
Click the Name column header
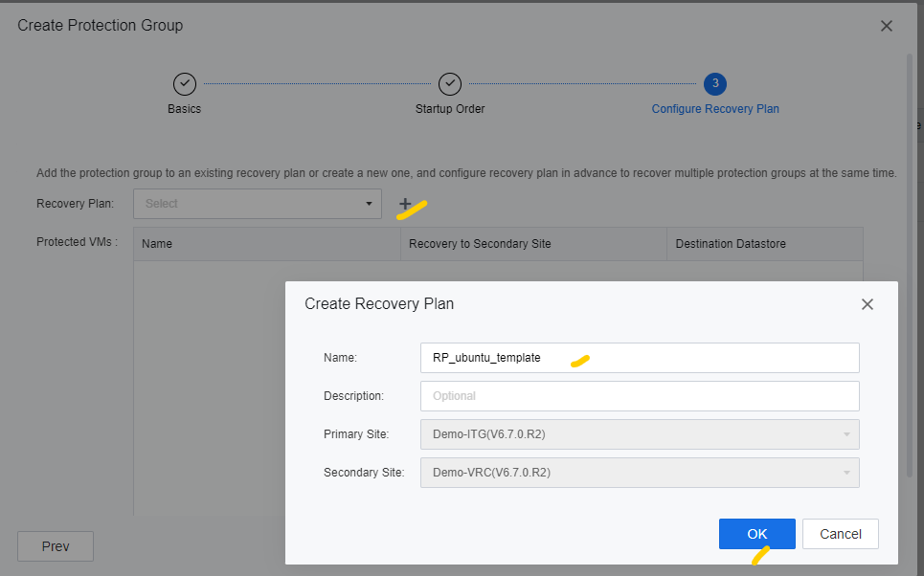coord(267,244)
